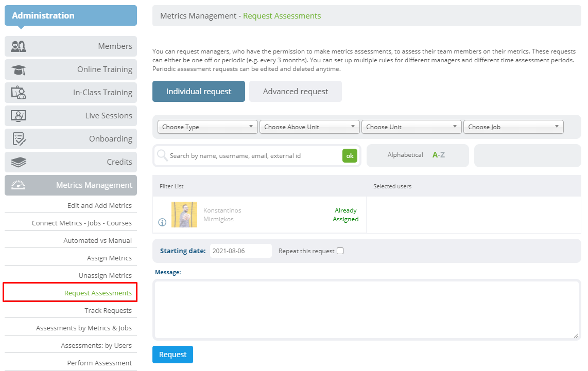Image resolution: width=588 pixels, height=371 pixels.
Task: Open the In-Class Training section
Action: click(71, 93)
